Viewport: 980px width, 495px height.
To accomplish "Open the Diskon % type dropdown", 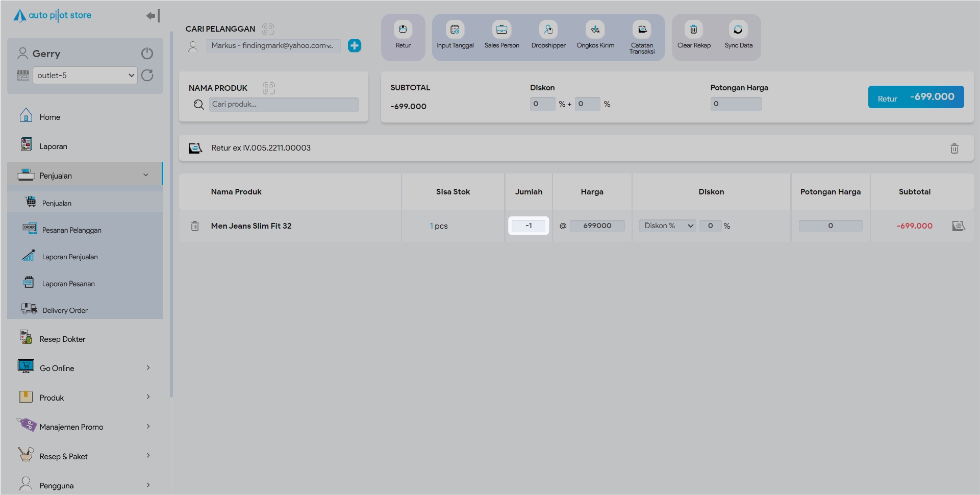I will click(x=668, y=226).
